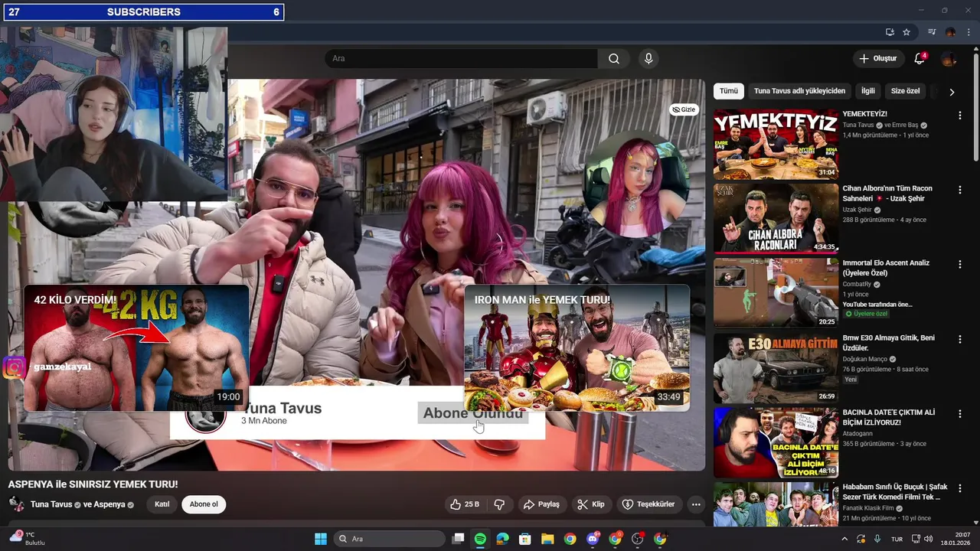Viewport: 980px width, 551px height.
Task: Bookmark this page with the star icon
Action: coord(906,32)
